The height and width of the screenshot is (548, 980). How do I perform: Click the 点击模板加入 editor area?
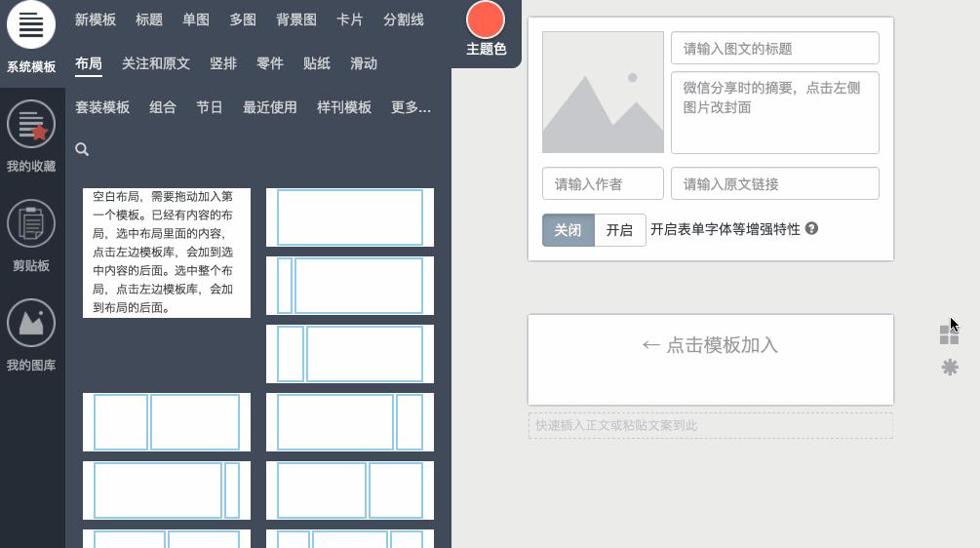tap(711, 359)
